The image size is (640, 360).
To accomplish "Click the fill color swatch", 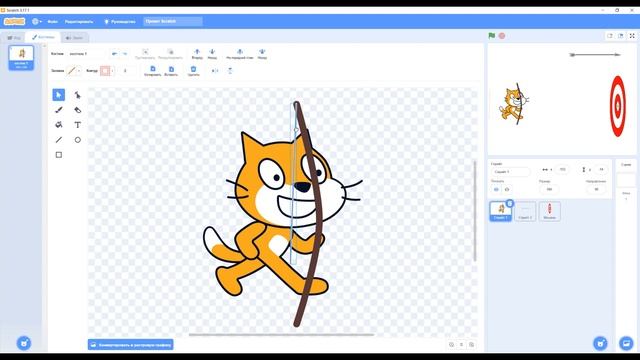I will [72, 71].
